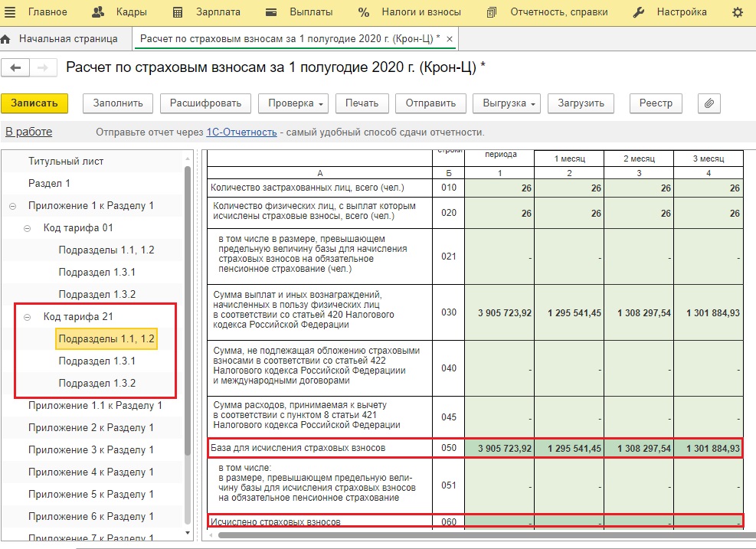
Task: Click the row 050 cell 1 308 297,54
Action: coord(639,448)
